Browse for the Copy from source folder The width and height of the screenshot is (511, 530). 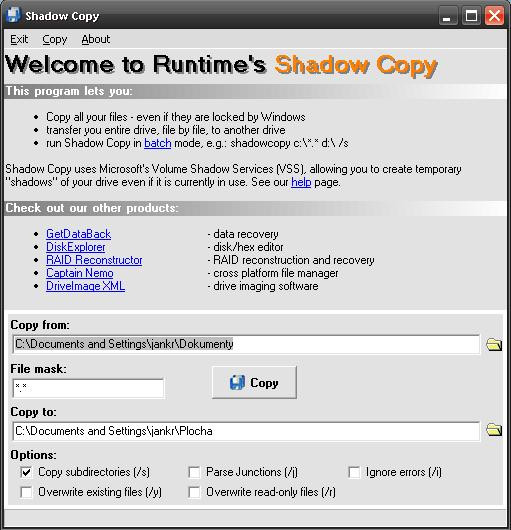coord(494,344)
